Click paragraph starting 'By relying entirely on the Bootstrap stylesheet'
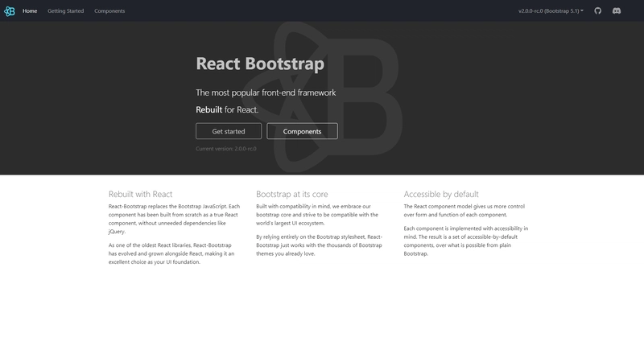The image size is (644, 362). click(x=319, y=245)
